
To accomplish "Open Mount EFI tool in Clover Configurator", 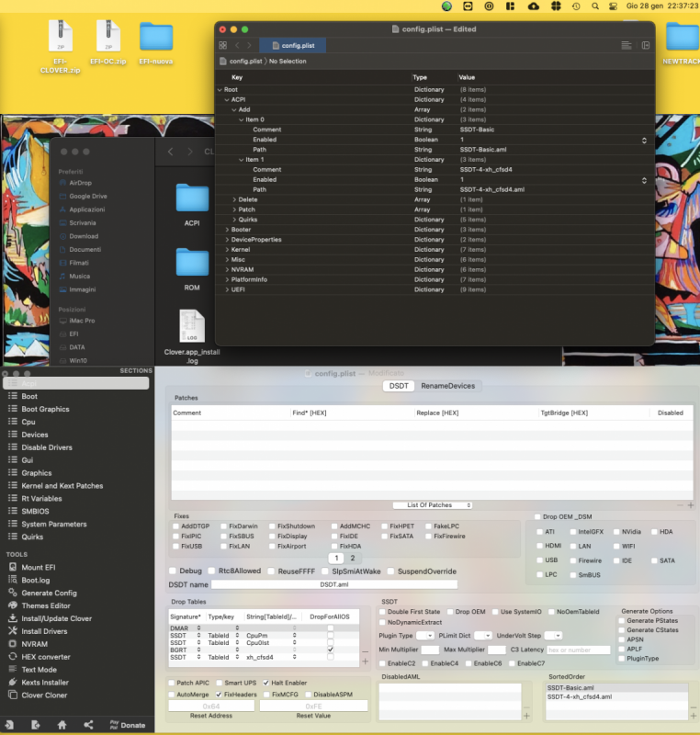I will (x=38, y=567).
